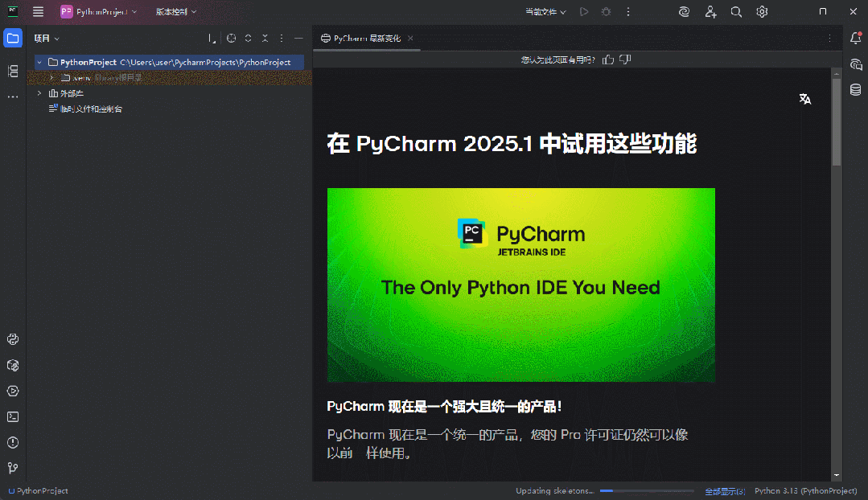
Task: Open Code With Me add-user icon
Action: 711,11
